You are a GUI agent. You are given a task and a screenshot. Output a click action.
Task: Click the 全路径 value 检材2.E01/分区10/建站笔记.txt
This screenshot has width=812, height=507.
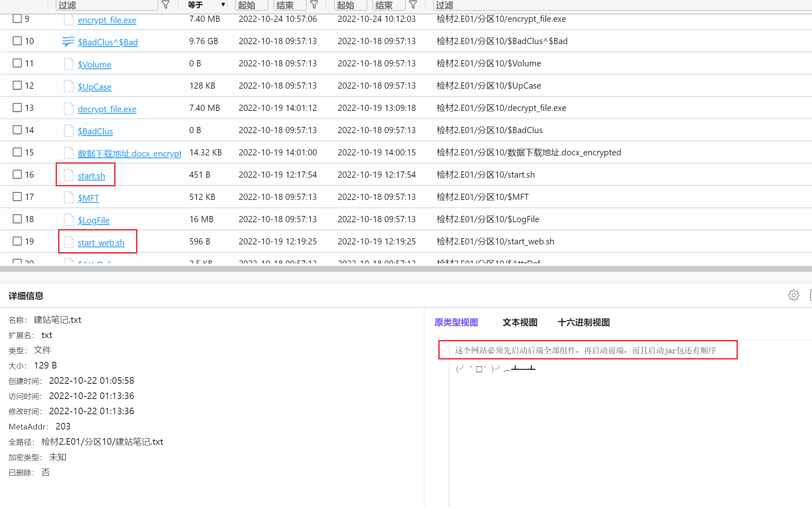tap(102, 441)
